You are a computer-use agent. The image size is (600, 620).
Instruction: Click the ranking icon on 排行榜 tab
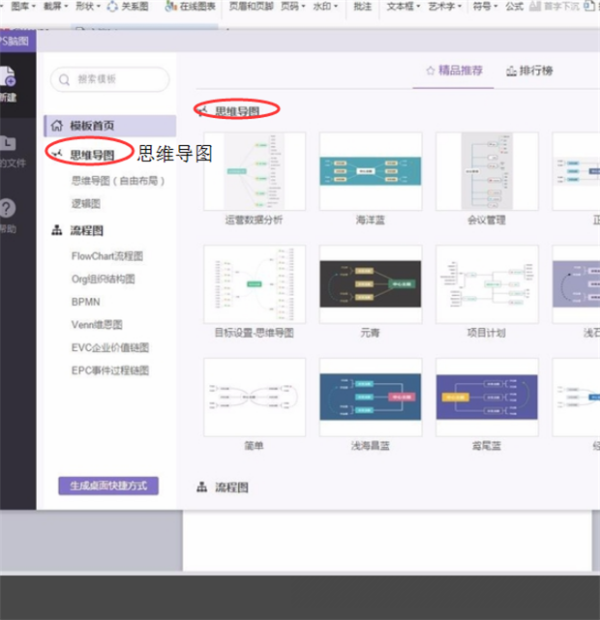tap(511, 71)
